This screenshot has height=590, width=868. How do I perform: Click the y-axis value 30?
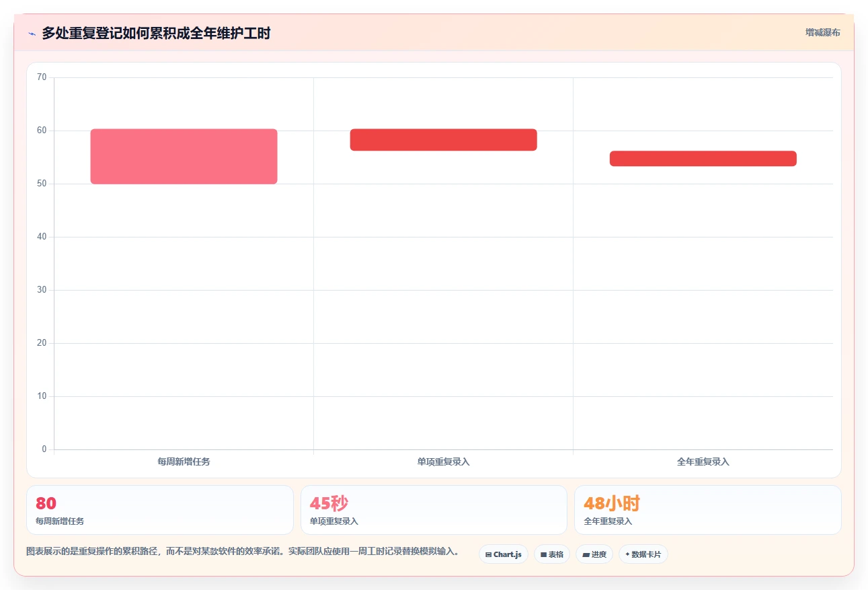point(42,290)
